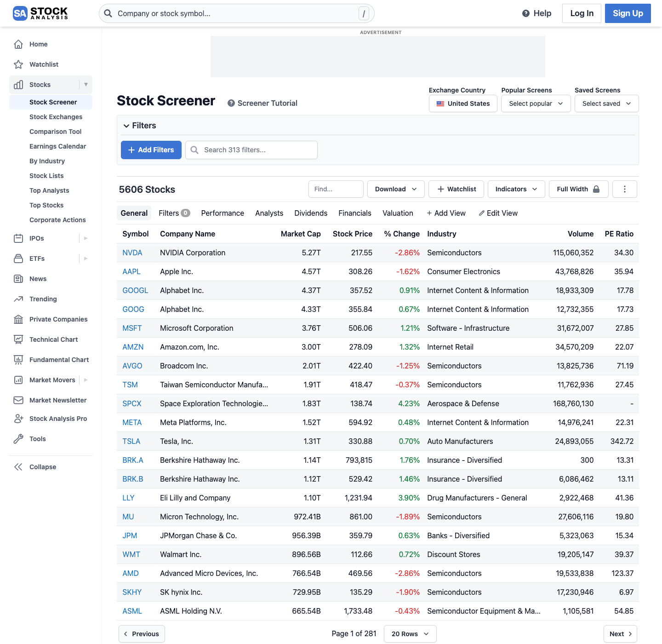
Task: Click the United States flag icon
Action: pos(440,103)
